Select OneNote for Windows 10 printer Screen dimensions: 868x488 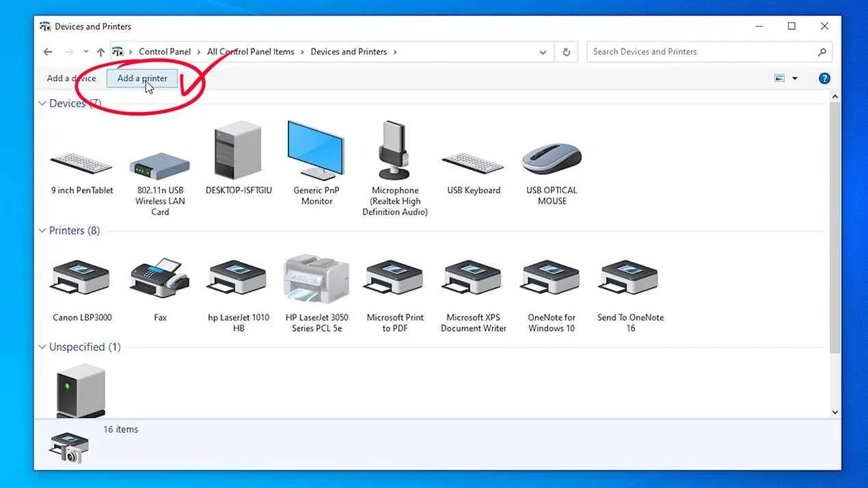coord(551,277)
